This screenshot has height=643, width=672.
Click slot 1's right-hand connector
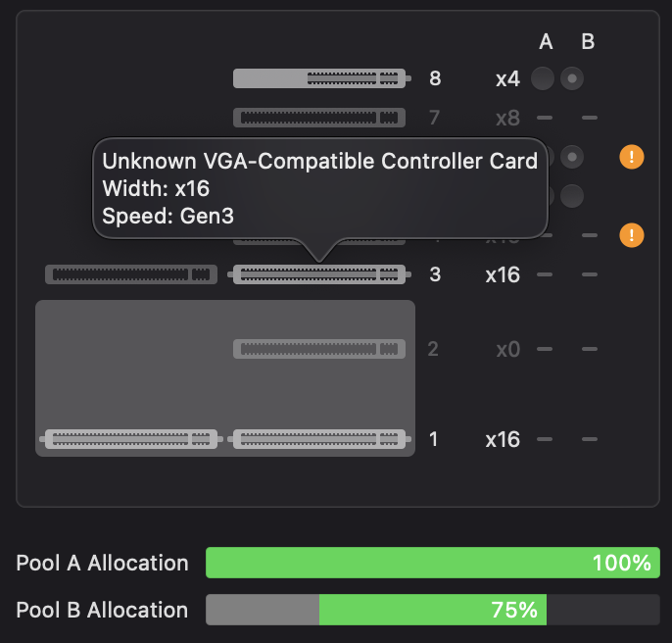(319, 439)
